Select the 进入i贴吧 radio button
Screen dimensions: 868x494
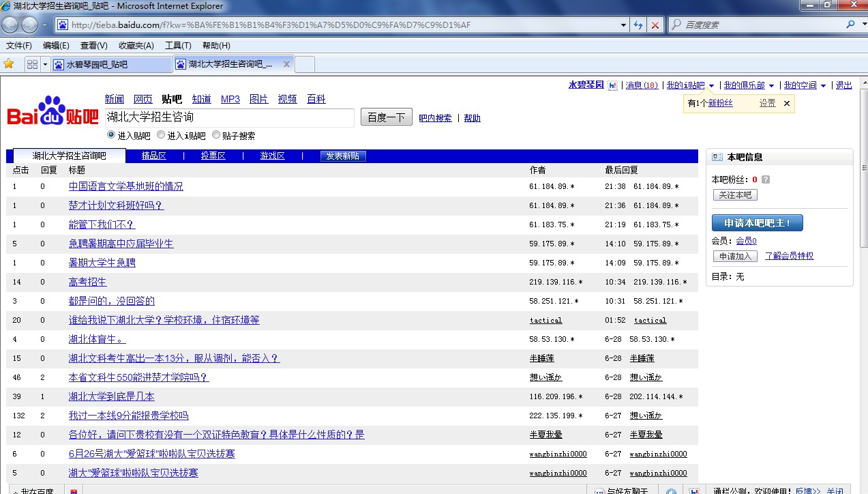pyautogui.click(x=161, y=135)
